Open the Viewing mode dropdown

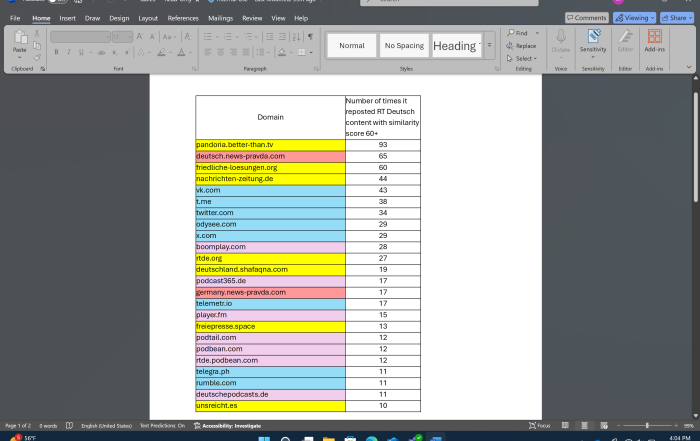[634, 18]
